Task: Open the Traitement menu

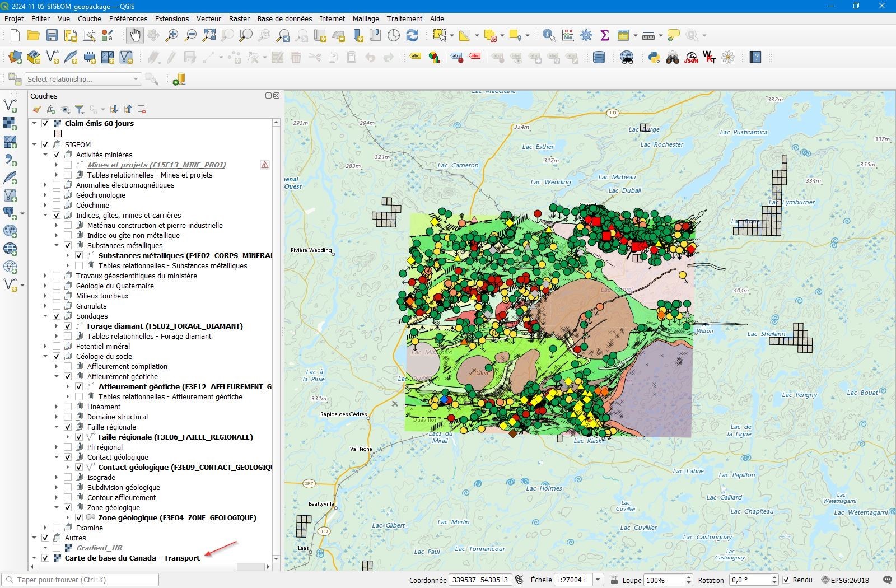Action: (x=404, y=18)
